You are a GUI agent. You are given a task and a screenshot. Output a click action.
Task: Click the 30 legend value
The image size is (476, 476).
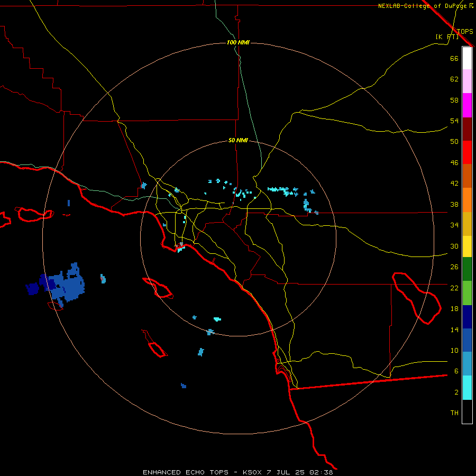[454, 246]
